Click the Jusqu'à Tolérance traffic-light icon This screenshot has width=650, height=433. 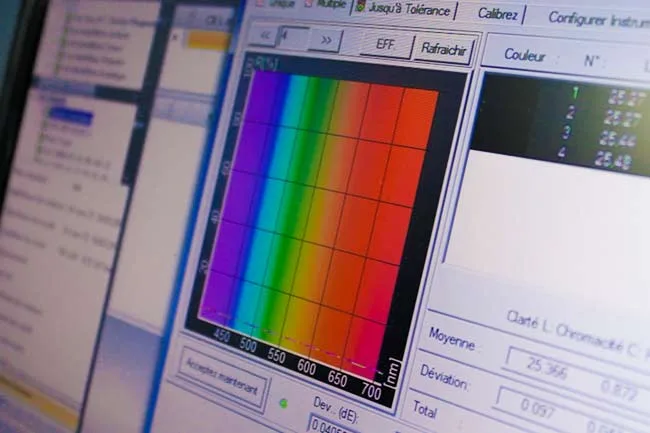point(360,5)
